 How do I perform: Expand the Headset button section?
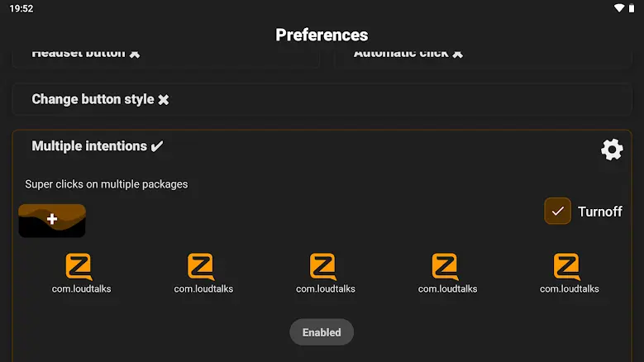pos(79,54)
